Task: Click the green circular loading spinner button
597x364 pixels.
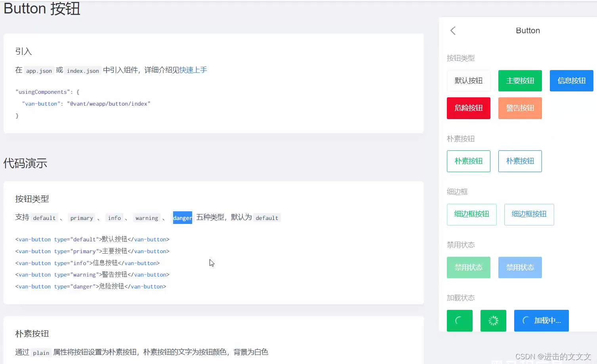Action: pyautogui.click(x=459, y=320)
